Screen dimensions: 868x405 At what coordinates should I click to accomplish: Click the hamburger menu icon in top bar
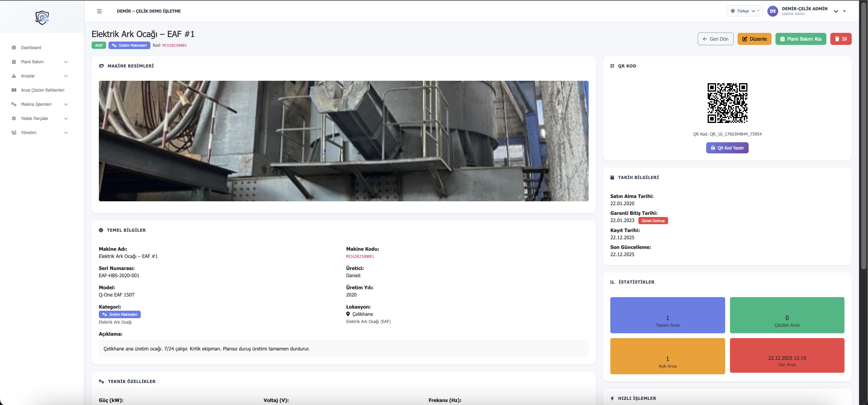pyautogui.click(x=99, y=11)
